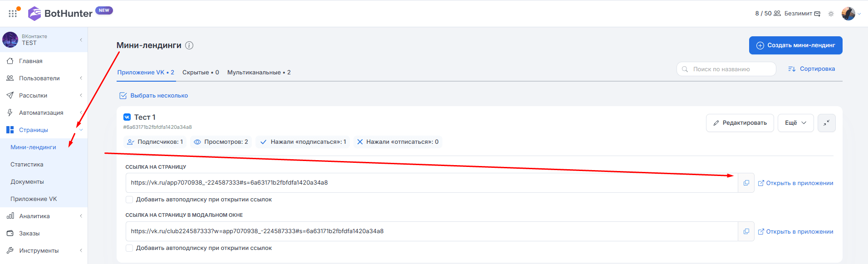Copy the ССЫЛКА НА СТРАНИЦУ link
Image resolution: width=868 pixels, height=264 pixels.
point(746,183)
